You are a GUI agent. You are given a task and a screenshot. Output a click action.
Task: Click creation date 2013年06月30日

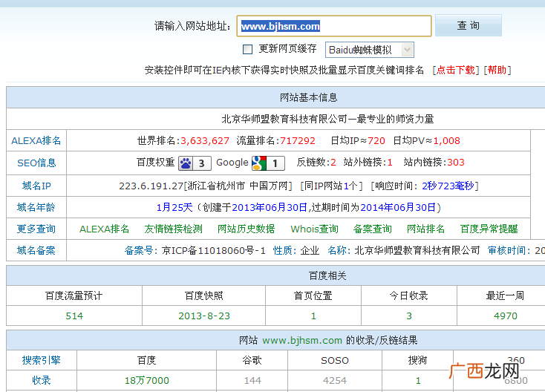pos(270,207)
